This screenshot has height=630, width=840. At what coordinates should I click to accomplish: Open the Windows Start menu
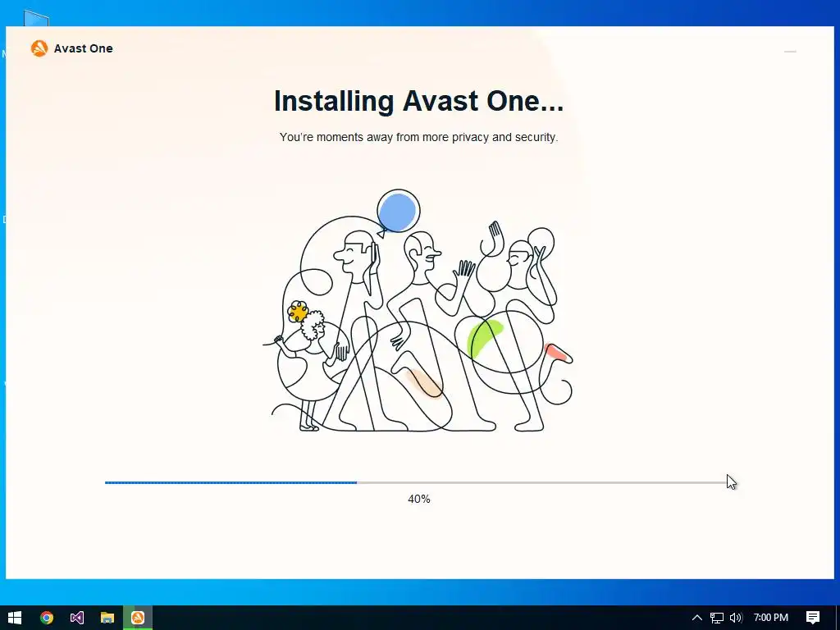coord(15,618)
